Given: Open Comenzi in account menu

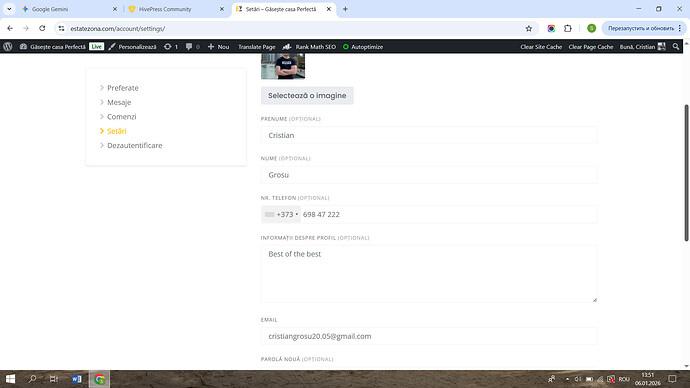Looking at the screenshot, I should 121,117.
